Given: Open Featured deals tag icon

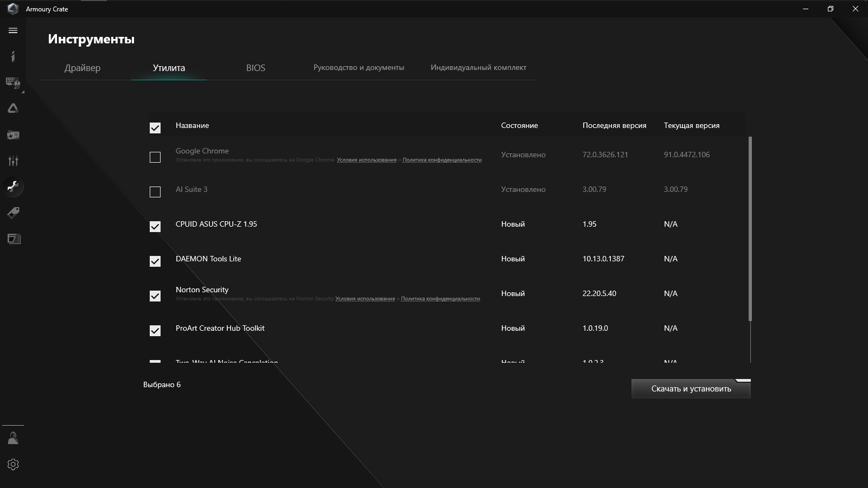Looking at the screenshot, I should pyautogui.click(x=13, y=213).
